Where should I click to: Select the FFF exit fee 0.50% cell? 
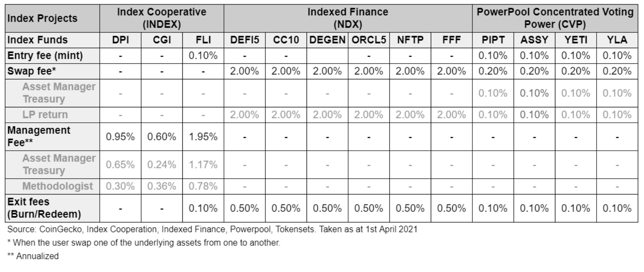click(451, 208)
